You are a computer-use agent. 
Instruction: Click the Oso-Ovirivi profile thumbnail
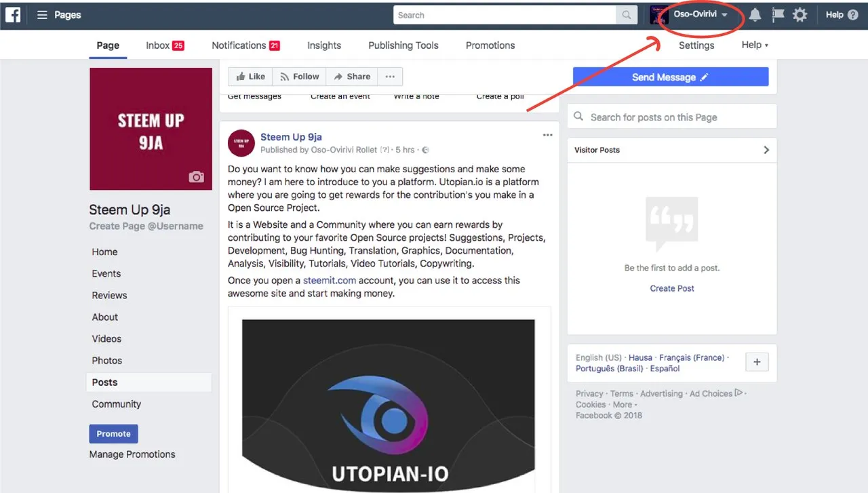[659, 15]
